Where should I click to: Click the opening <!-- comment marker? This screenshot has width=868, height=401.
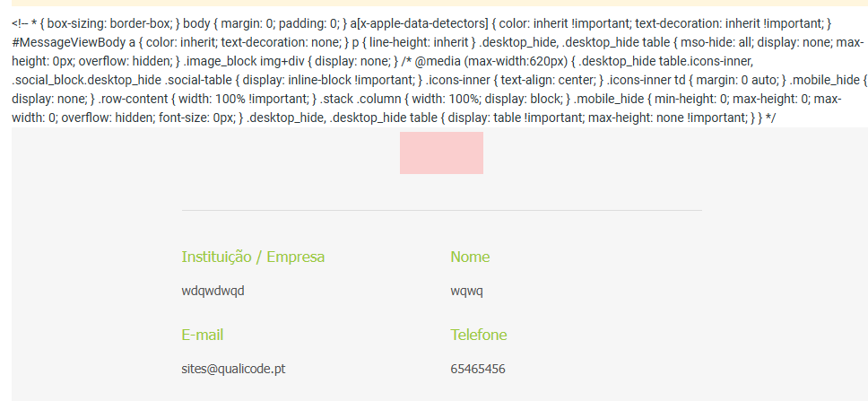[20, 24]
